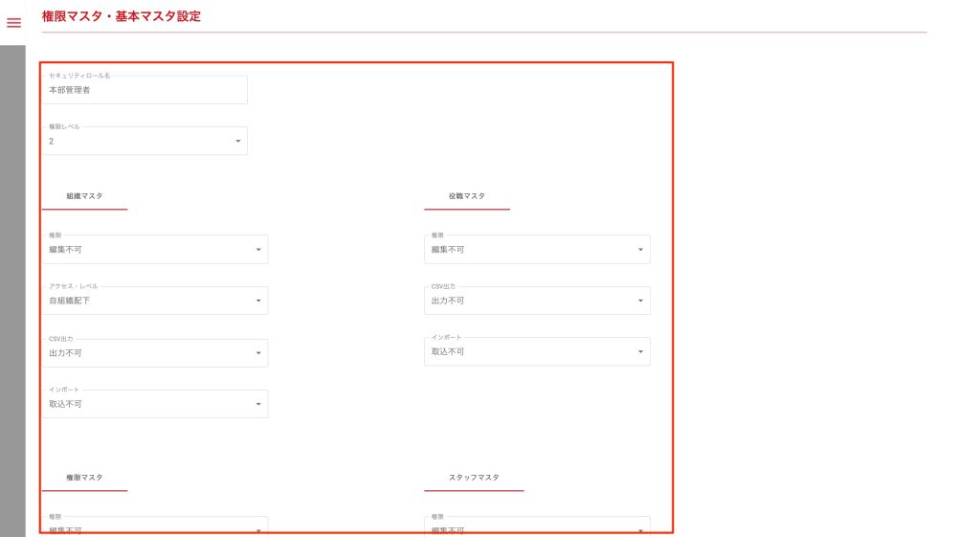
Task: Click the 権限マスタ section heading
Action: coord(84,478)
